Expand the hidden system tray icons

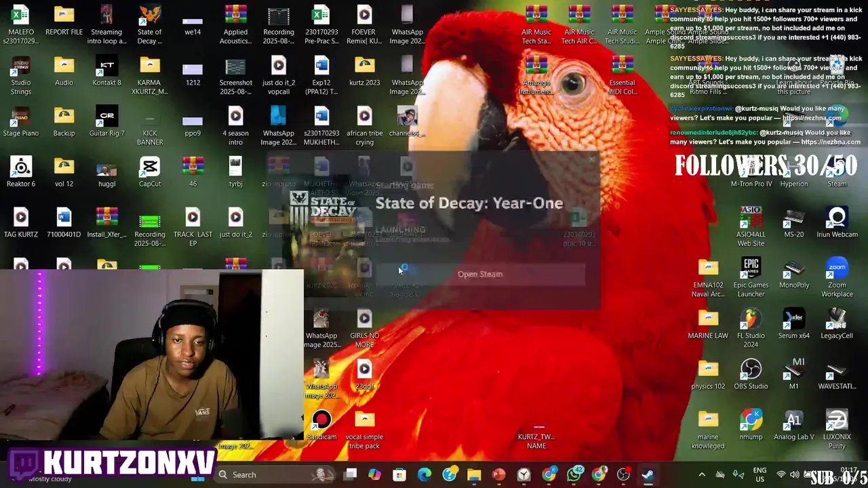click(x=702, y=474)
